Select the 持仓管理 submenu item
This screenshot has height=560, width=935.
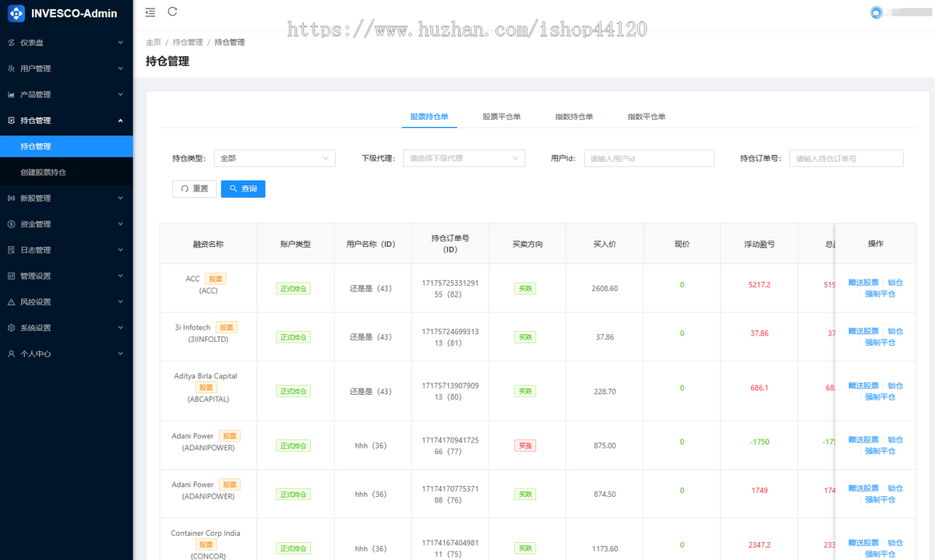[66, 146]
